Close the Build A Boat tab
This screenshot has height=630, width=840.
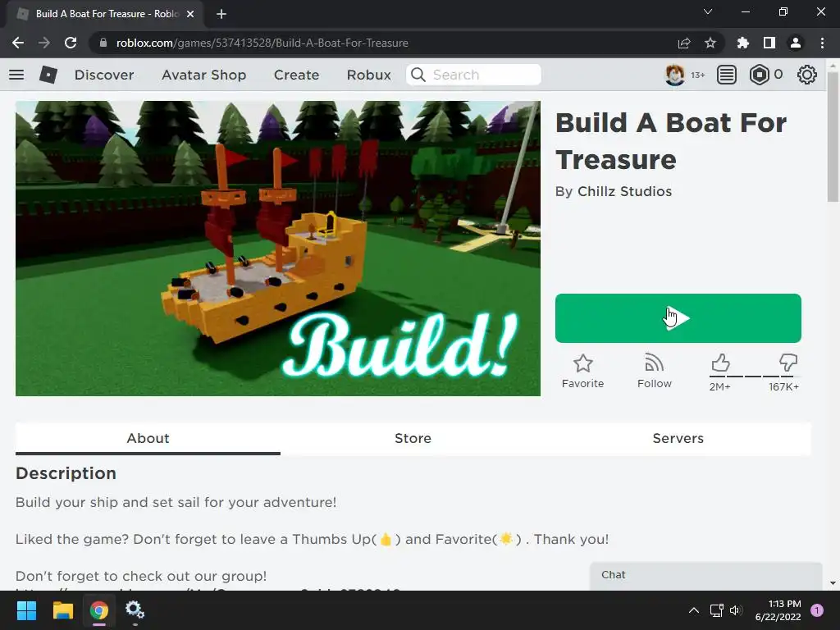coord(190,14)
